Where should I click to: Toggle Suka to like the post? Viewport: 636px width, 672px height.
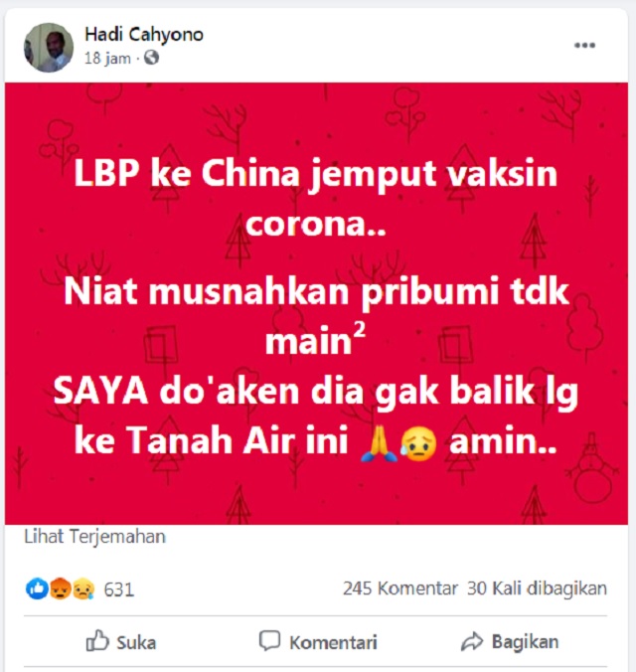[x=121, y=641]
